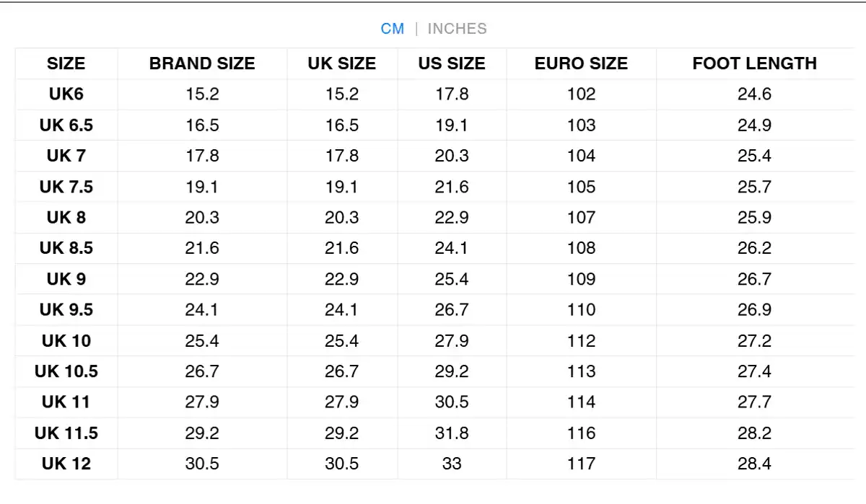Click the EURO SIZE column header

pyautogui.click(x=581, y=63)
